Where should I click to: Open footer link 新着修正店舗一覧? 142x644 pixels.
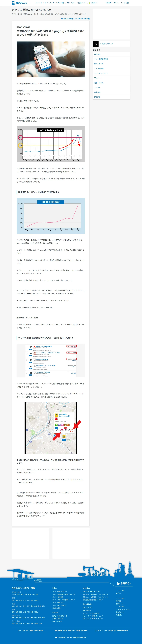click(x=58, y=619)
